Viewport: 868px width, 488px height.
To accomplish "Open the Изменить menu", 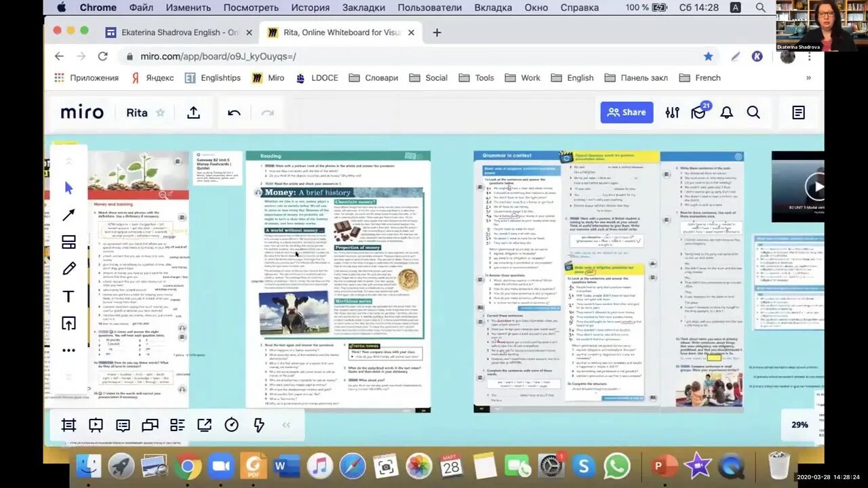I will 189,7.
